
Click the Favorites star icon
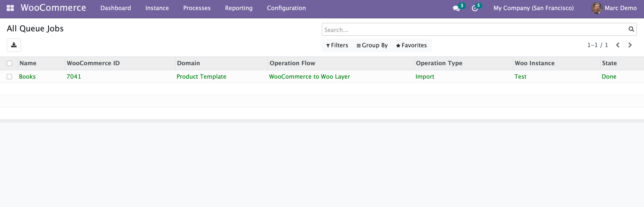[x=398, y=45]
